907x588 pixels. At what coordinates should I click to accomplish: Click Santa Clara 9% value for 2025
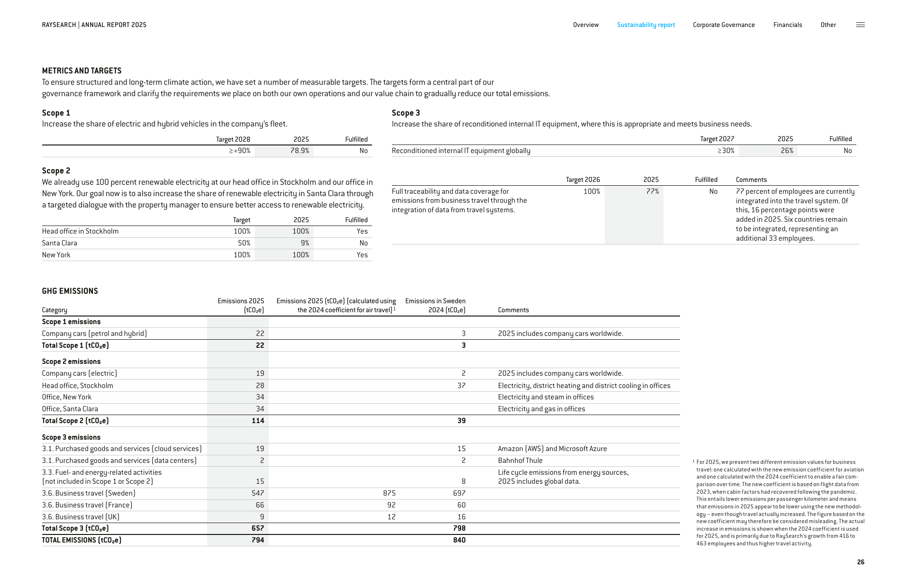305,243
